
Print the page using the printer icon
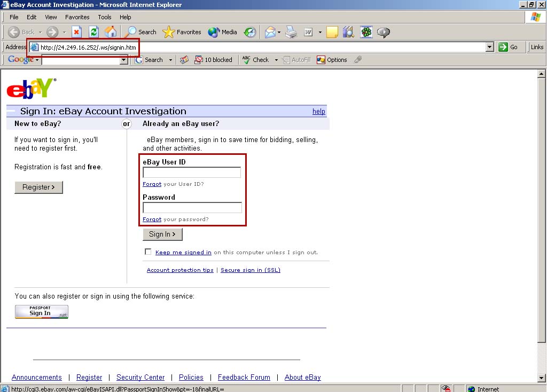[x=291, y=32]
